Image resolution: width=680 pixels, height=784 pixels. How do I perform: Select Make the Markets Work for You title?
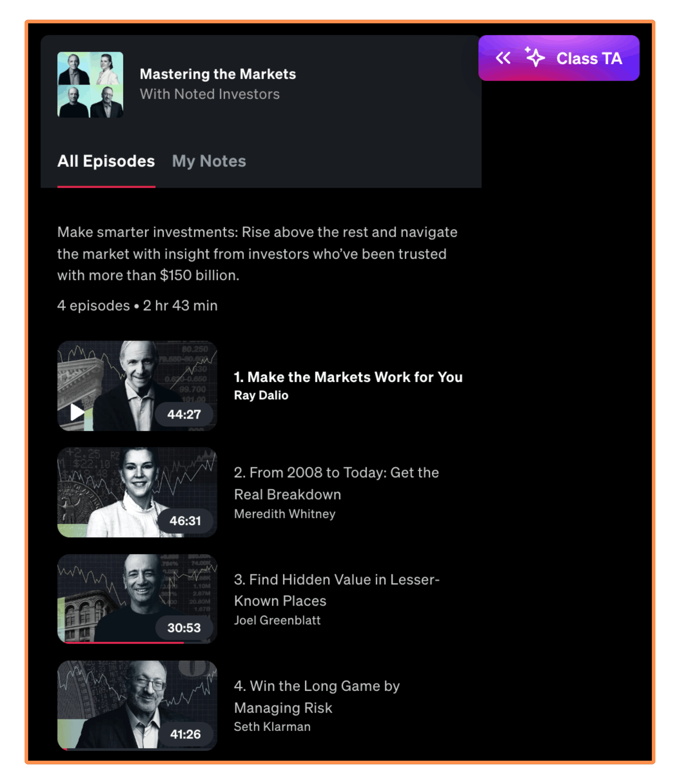348,377
